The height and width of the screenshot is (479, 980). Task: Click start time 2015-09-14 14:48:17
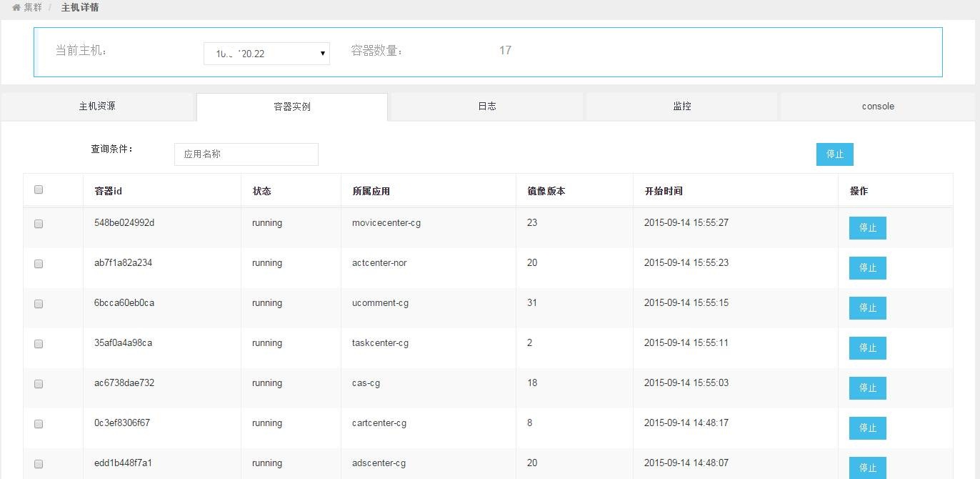click(686, 423)
